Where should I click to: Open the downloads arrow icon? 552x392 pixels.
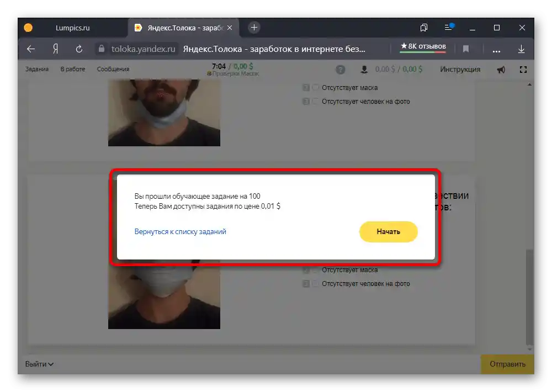point(522,49)
